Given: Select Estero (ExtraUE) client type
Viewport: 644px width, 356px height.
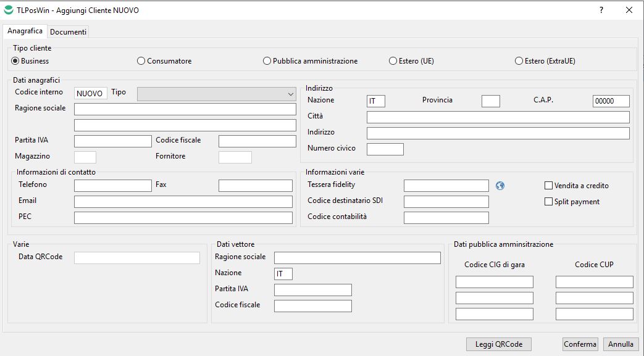Looking at the screenshot, I should [519, 61].
